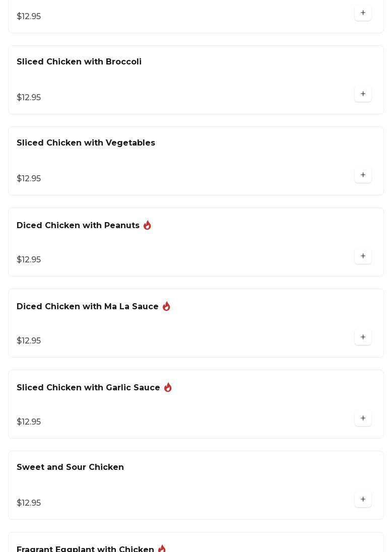This screenshot has width=392, height=552.
Task: Click the flame icon next to Ma La Sauce
Action: [x=166, y=306]
